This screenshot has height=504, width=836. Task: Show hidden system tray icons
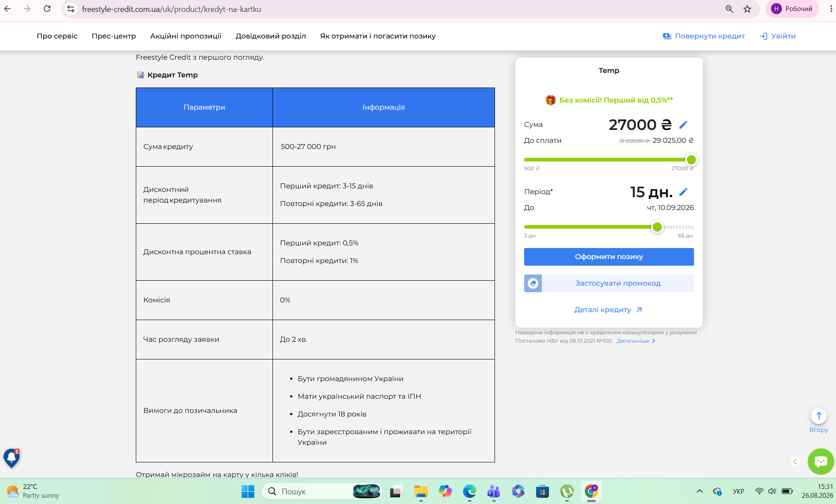pos(699,491)
